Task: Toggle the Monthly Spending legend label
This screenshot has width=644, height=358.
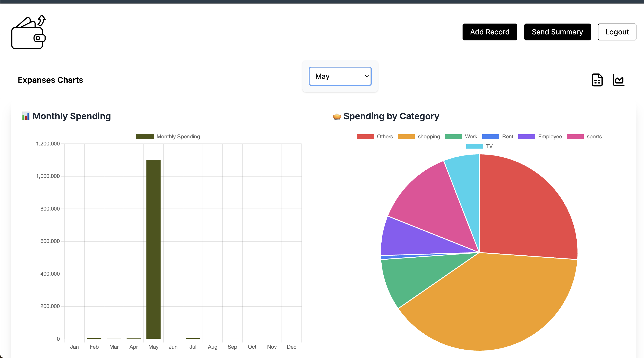Action: click(168, 136)
